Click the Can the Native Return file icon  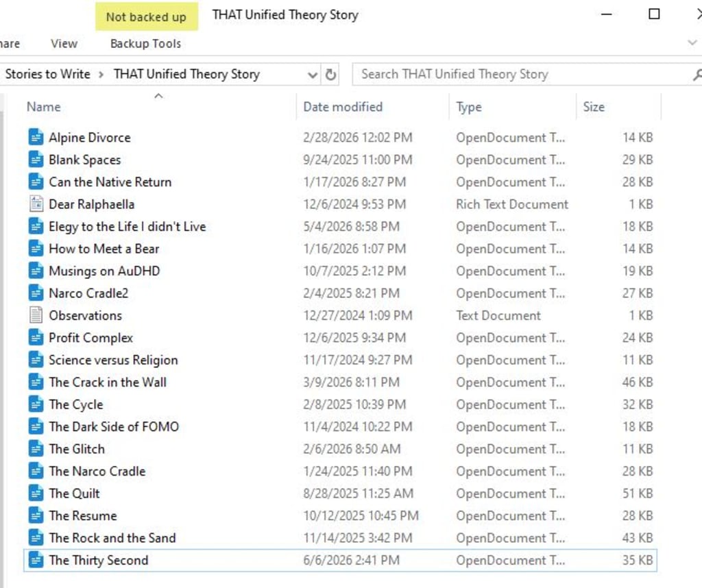(x=36, y=182)
